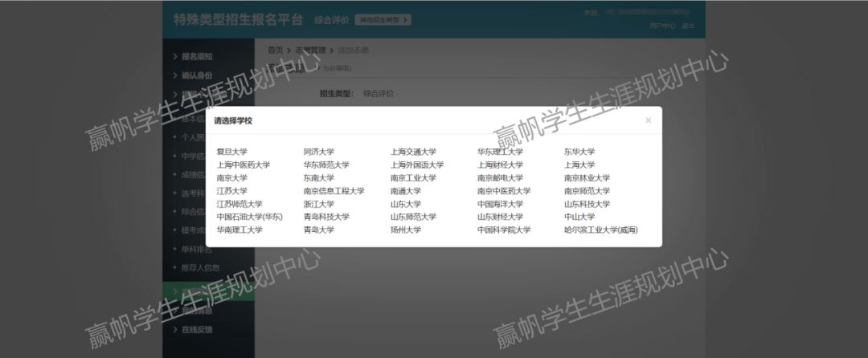Choose 扬州大学
868x358 pixels.
point(406,230)
